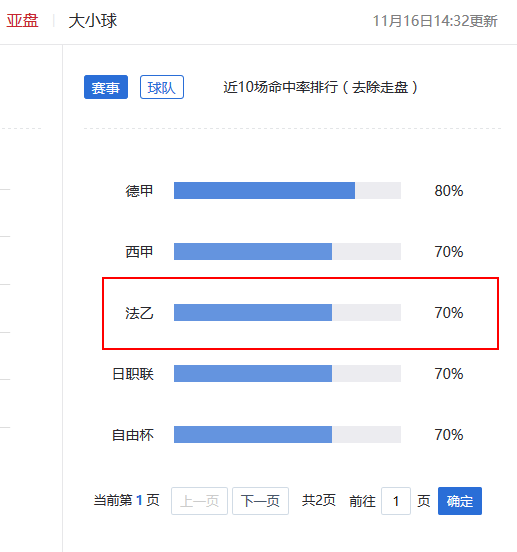Focus the page number input field

tap(396, 501)
